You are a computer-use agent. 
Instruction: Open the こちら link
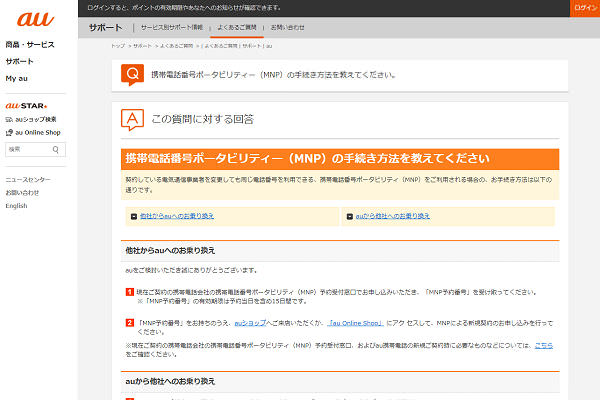(x=544, y=346)
